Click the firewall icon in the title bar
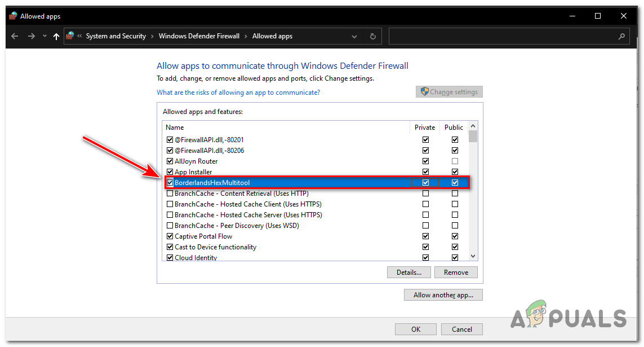Screen dimensions: 644x347 tap(13, 15)
